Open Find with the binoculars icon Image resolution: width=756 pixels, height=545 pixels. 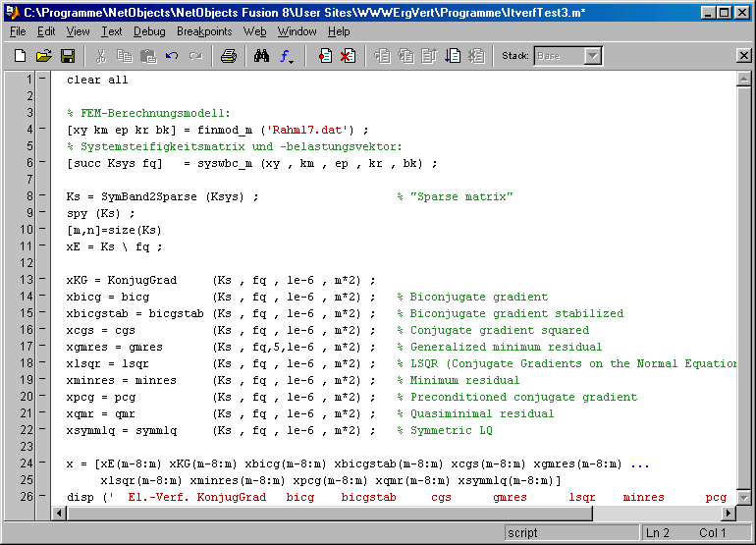point(261,56)
